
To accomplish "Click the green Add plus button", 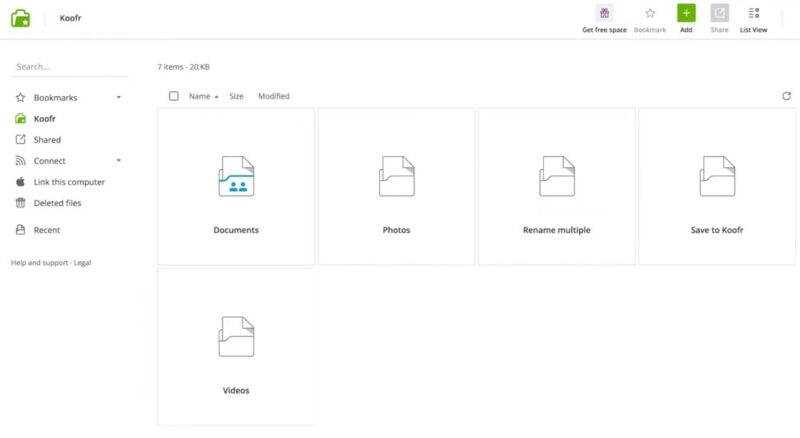I will pyautogui.click(x=686, y=13).
